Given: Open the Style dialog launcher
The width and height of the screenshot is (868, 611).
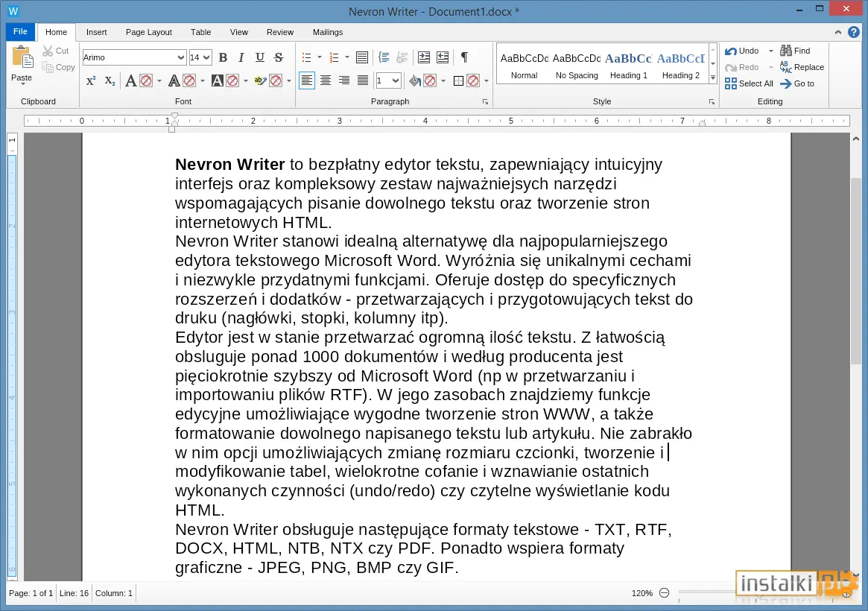Looking at the screenshot, I should (712, 102).
